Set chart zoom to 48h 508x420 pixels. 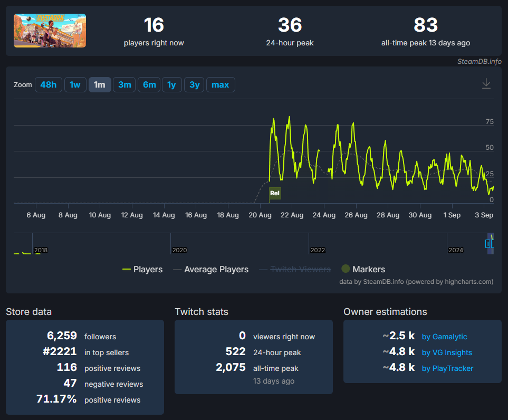click(x=49, y=84)
